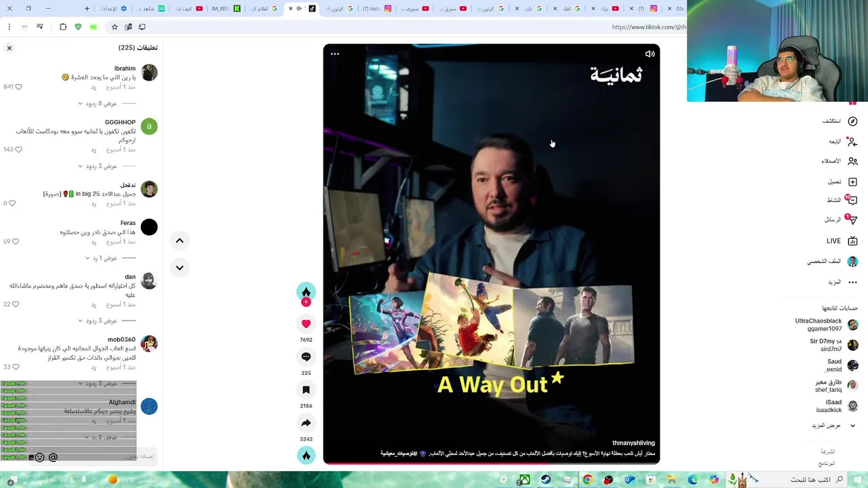Expand عرض 8 ردود under Ibrahim
868x488 pixels.
[98, 104]
